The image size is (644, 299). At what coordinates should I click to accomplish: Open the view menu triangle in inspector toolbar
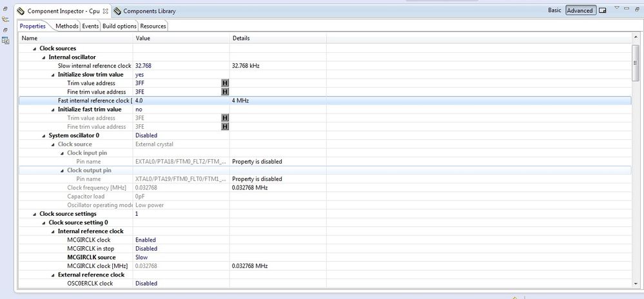(616, 7)
